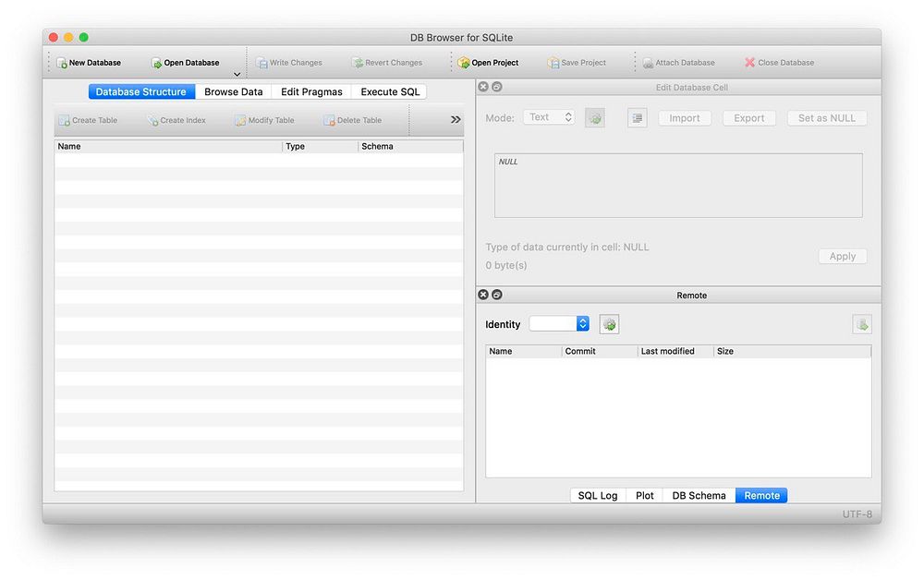Click the list icon beside the Import button
This screenshot has height=580, width=924.
(637, 118)
